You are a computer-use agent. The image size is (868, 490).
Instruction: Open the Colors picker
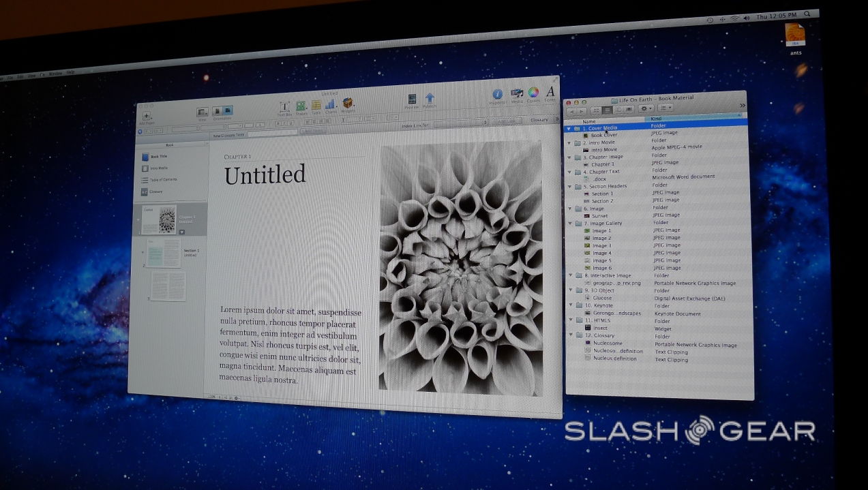[533, 93]
